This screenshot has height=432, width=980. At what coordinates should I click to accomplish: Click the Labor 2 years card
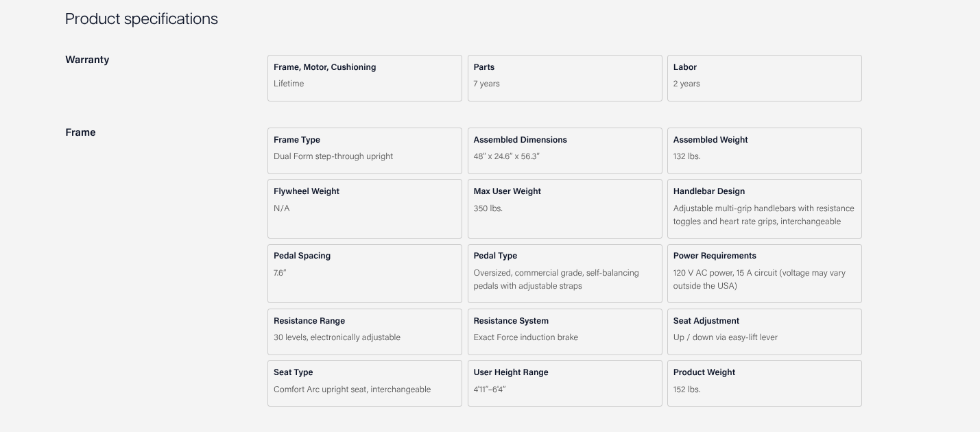coord(764,78)
